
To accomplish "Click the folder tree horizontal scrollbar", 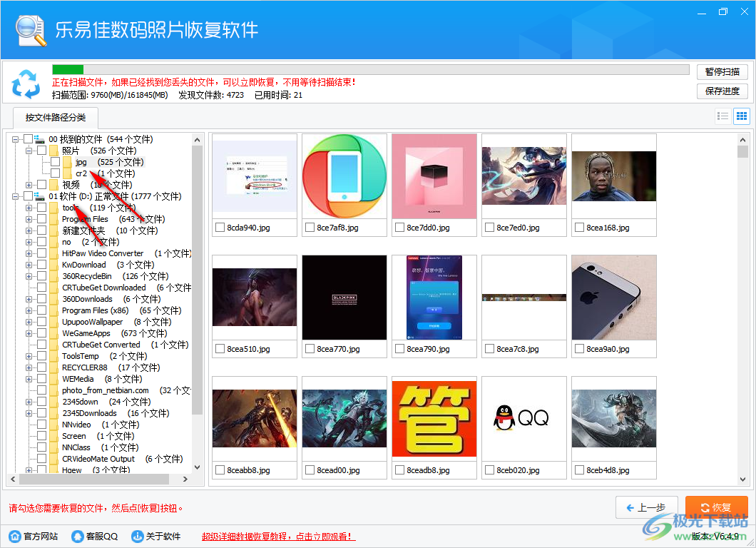I will 94,479.
